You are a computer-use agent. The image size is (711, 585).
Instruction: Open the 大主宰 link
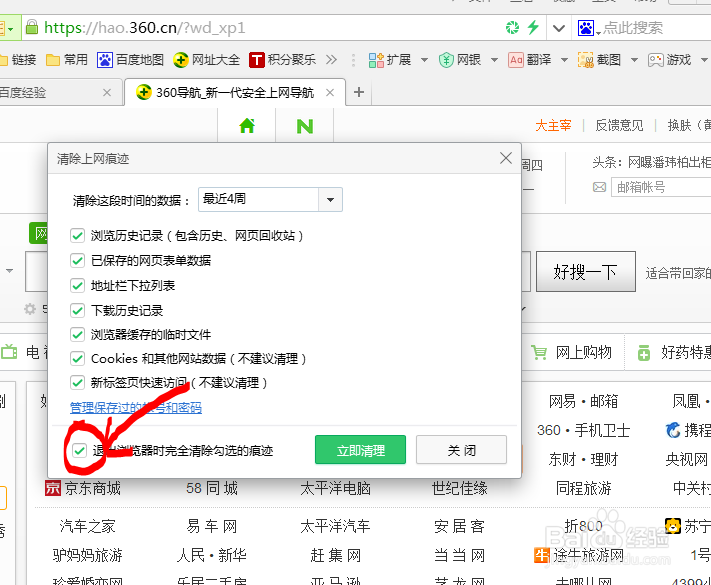click(553, 125)
